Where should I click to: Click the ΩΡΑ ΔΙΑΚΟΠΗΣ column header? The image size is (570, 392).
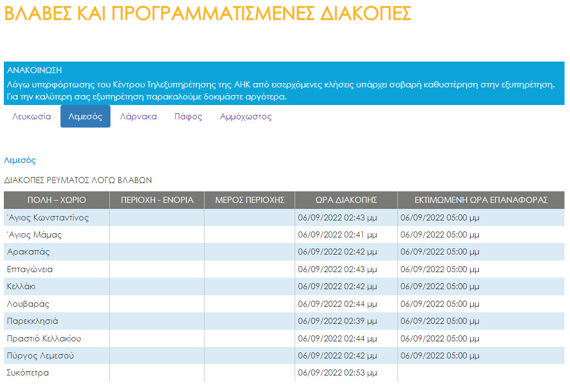point(346,200)
